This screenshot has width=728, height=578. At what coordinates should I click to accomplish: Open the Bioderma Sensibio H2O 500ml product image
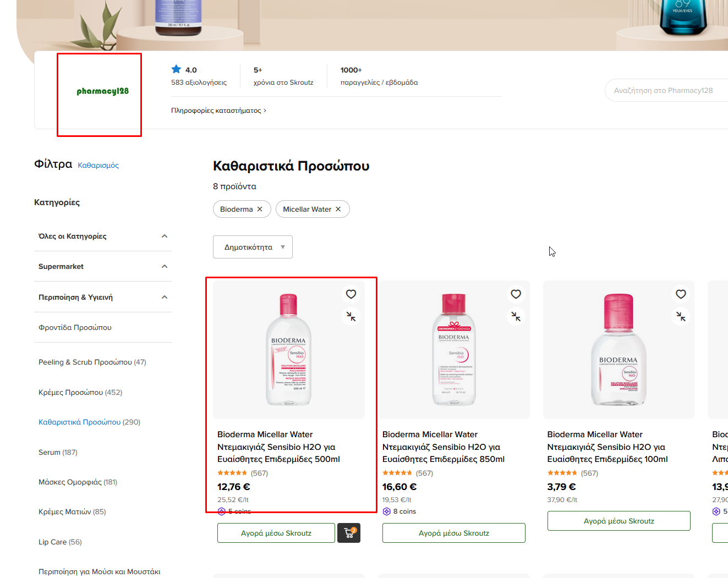288,350
